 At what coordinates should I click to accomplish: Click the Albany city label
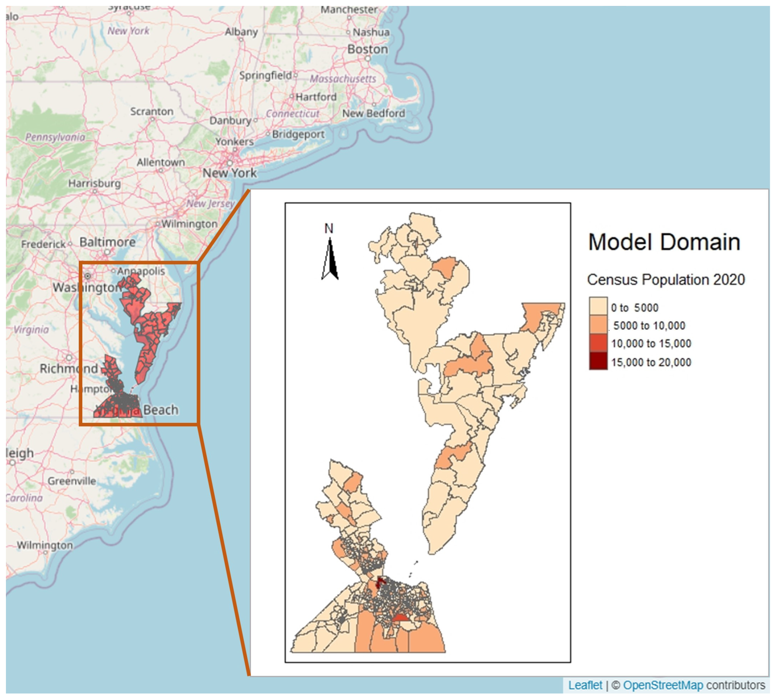click(241, 31)
